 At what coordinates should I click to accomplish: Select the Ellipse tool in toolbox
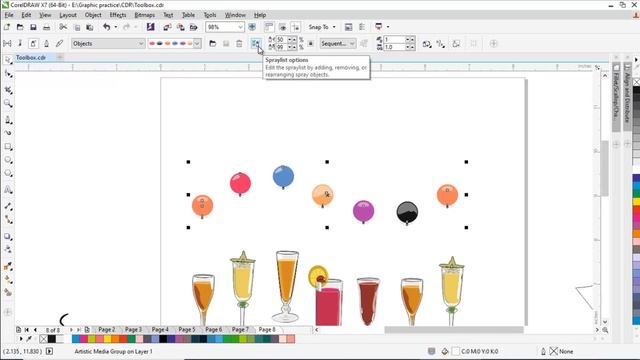[x=8, y=160]
